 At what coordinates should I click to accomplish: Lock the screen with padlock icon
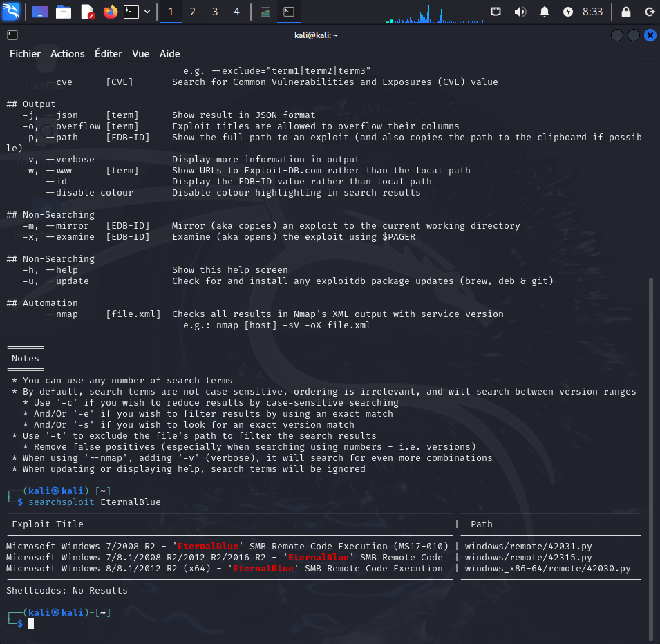(626, 12)
